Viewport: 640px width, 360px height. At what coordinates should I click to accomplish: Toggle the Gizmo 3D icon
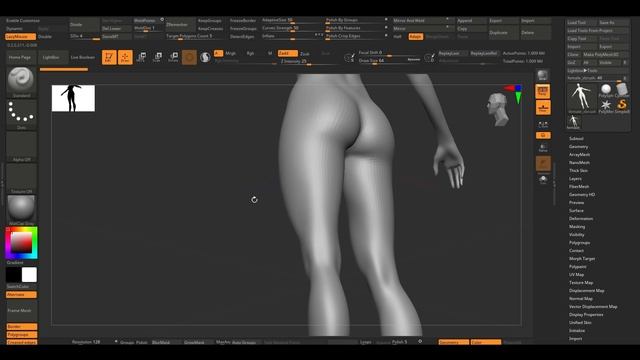tap(189, 57)
